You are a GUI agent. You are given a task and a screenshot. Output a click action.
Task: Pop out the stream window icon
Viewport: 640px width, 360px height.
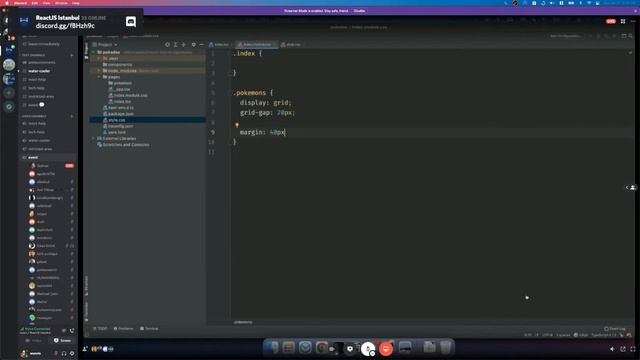pyautogui.click(x=623, y=349)
